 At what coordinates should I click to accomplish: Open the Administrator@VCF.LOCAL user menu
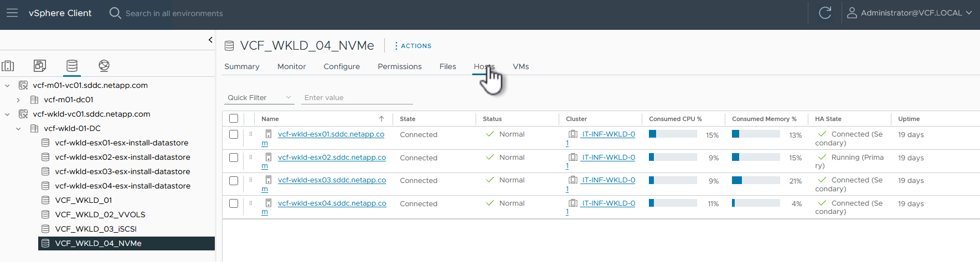pyautogui.click(x=909, y=13)
